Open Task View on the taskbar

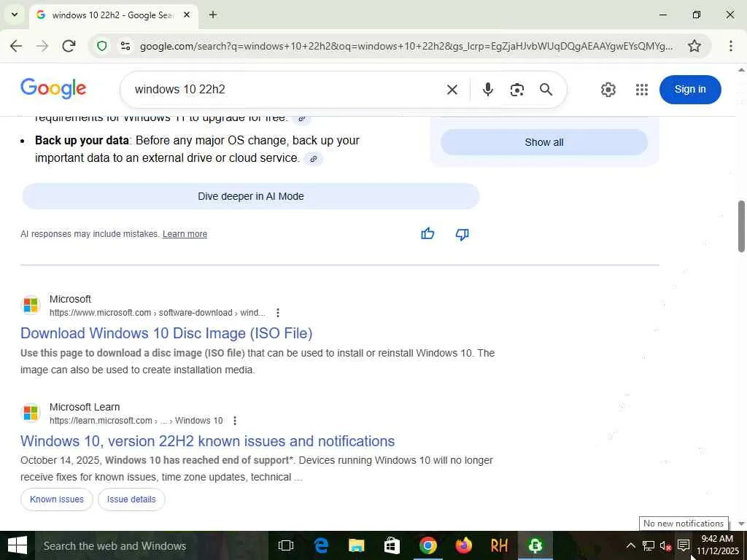point(286,545)
